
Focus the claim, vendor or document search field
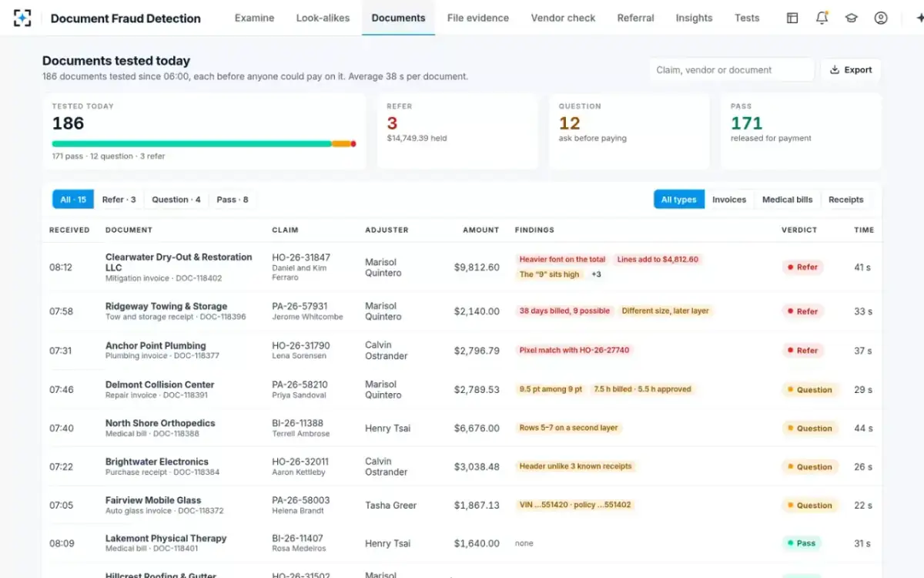731,69
